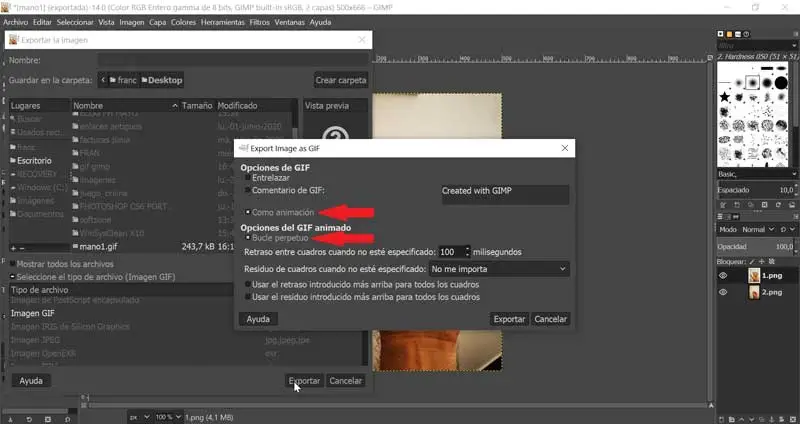Open the px unit dropdown in status bar
800x424 pixels.
(x=139, y=417)
